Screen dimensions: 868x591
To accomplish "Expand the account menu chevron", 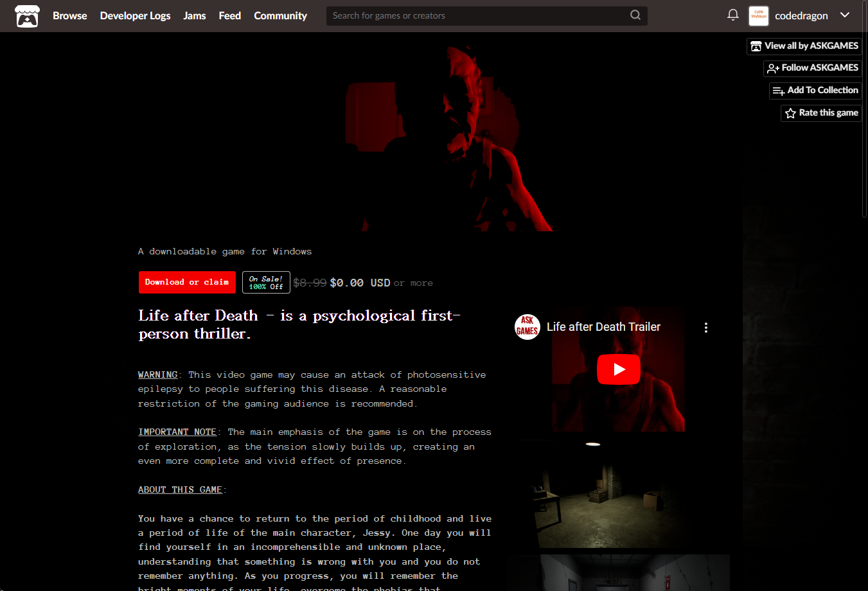I will (x=845, y=15).
